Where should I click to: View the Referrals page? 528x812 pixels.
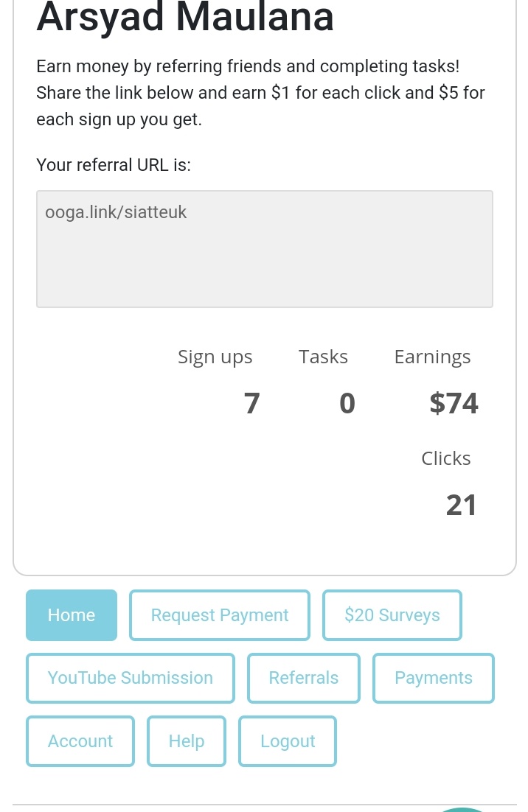tap(304, 679)
